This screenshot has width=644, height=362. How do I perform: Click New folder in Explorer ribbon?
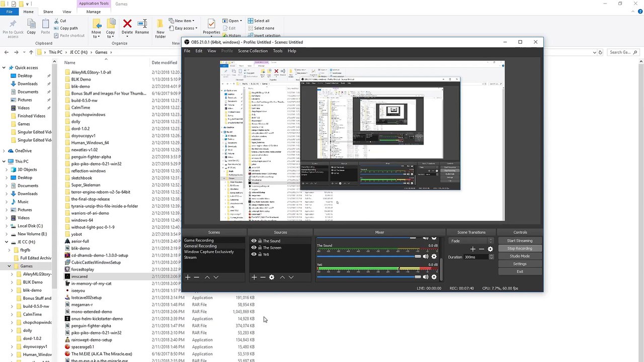click(x=160, y=28)
